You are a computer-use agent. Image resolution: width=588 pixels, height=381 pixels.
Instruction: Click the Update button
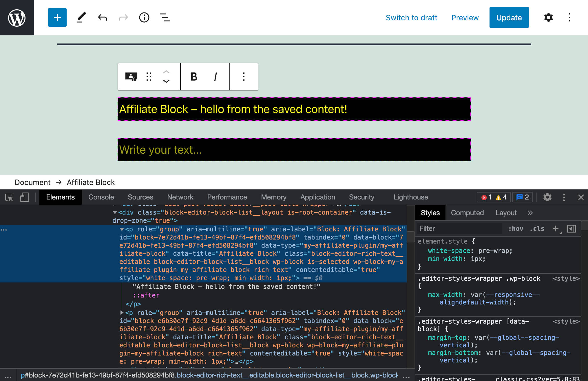pyautogui.click(x=509, y=18)
